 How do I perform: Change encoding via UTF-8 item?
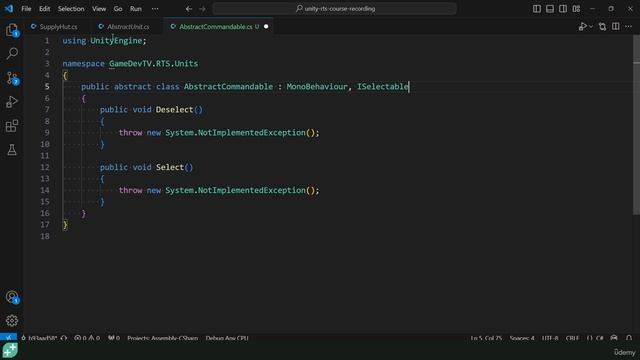[550, 338]
